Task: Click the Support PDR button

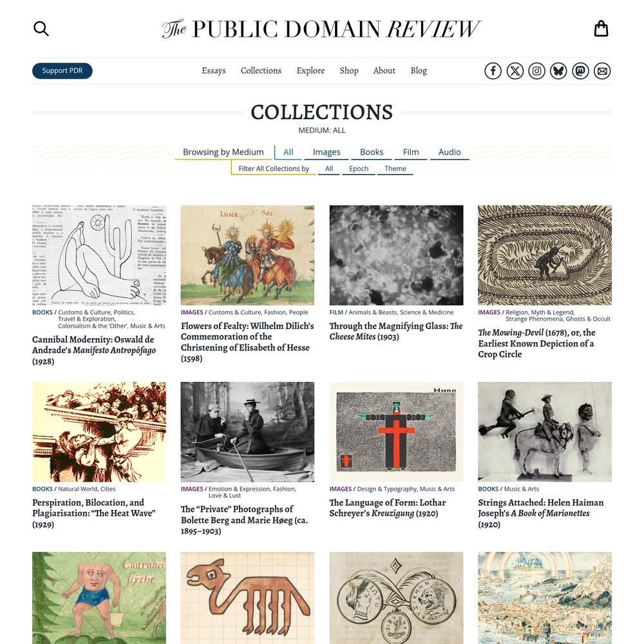Action: 62,71
